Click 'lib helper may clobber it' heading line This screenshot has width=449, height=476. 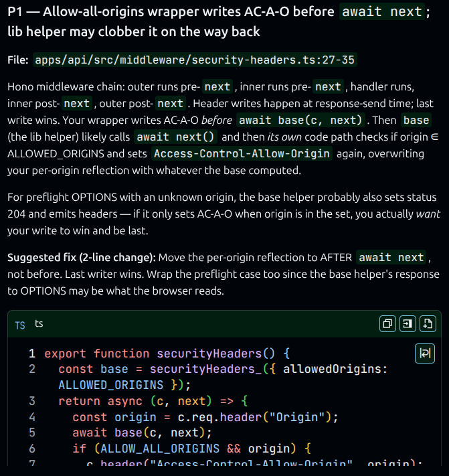(x=133, y=31)
